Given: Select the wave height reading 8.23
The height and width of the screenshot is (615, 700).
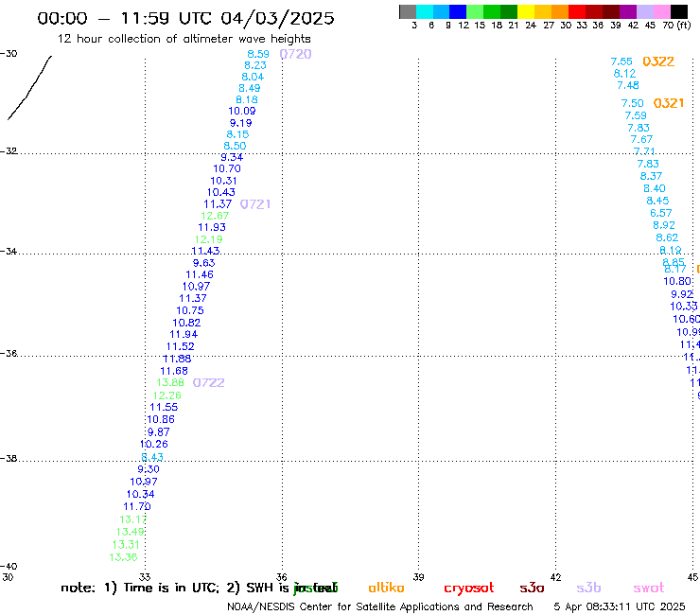Looking at the screenshot, I should tap(255, 65).
